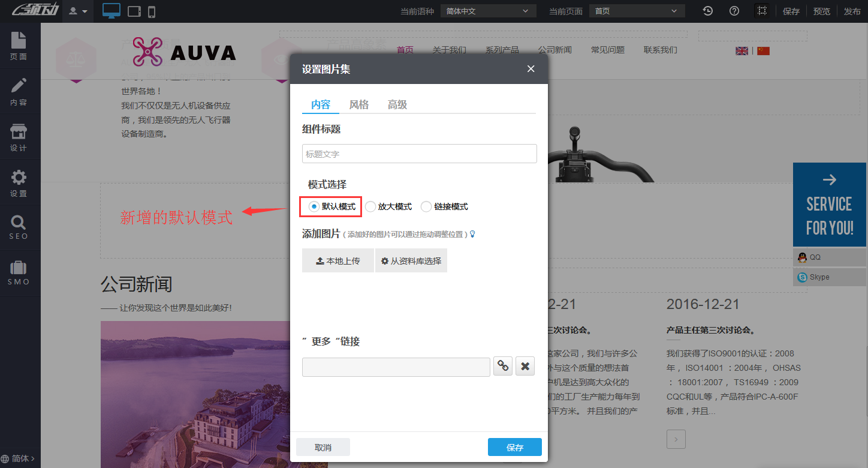Clear the 更多 link with X icon
This screenshot has width=868, height=468.
[x=525, y=366]
